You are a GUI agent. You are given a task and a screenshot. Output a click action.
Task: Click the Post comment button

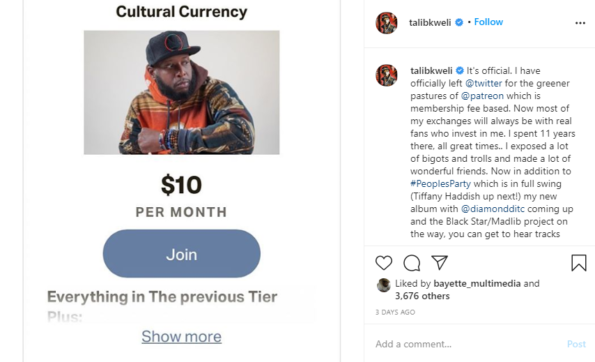pyautogui.click(x=576, y=344)
